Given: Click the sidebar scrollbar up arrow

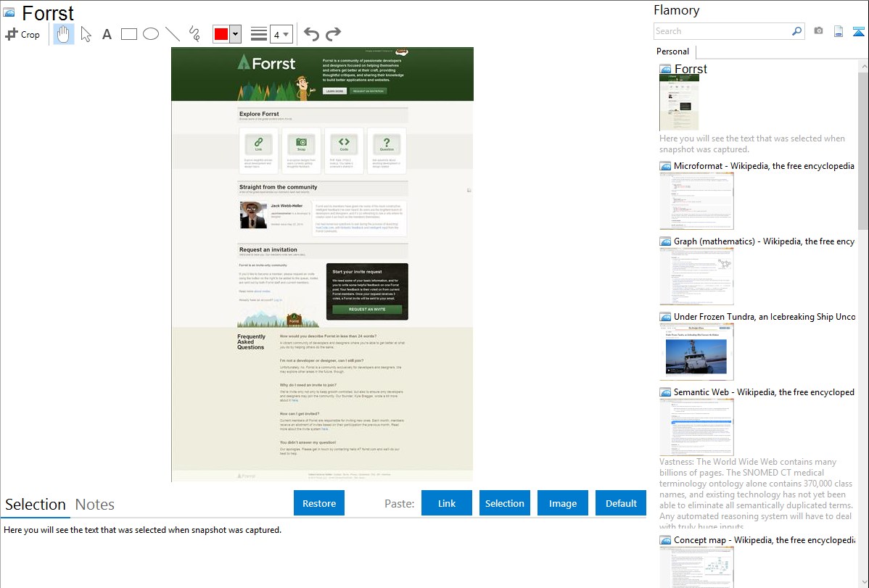Looking at the screenshot, I should [x=863, y=66].
